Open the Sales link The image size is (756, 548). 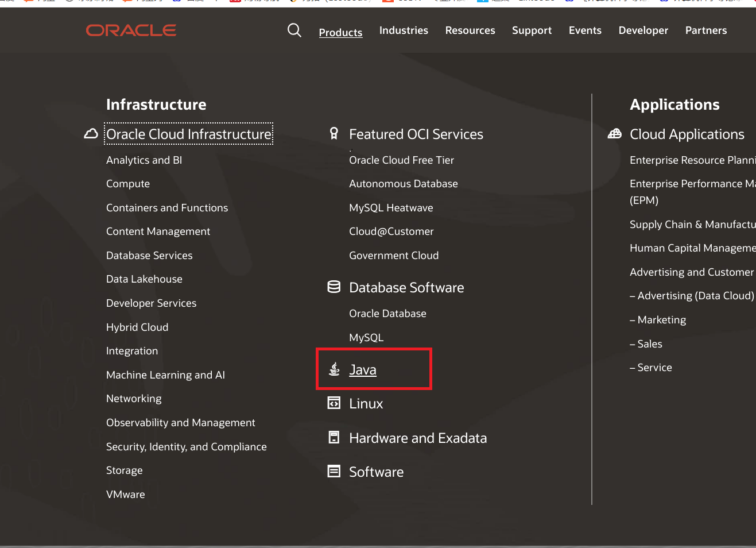click(646, 344)
